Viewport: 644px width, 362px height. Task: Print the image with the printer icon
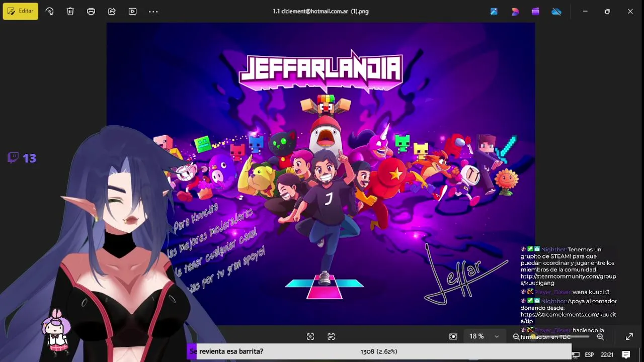pos(91,11)
